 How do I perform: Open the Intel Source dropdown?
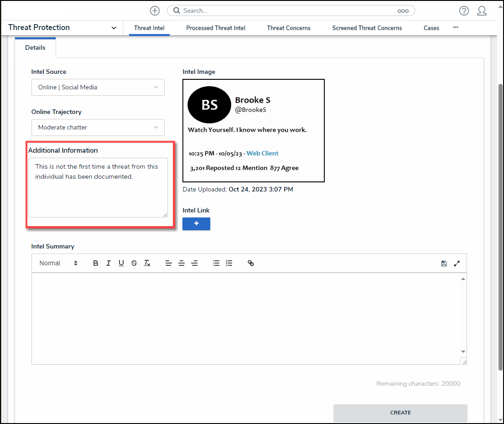[x=98, y=87]
